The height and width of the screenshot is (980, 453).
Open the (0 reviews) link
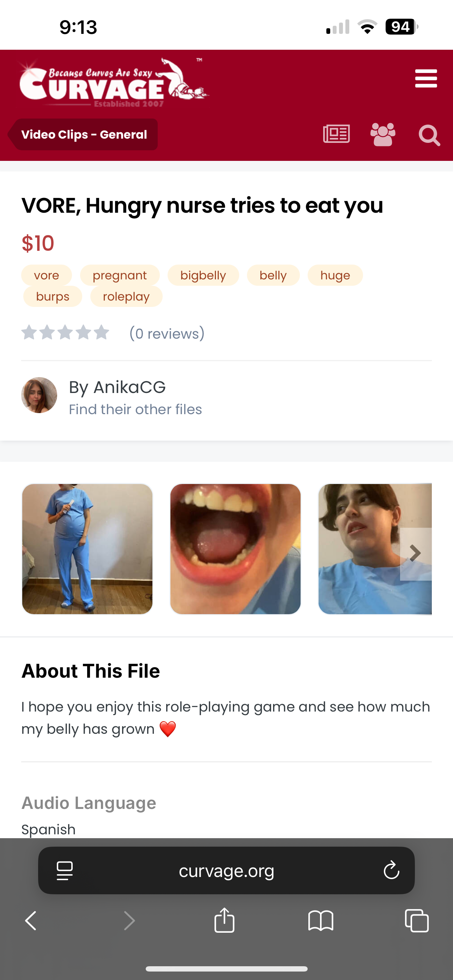[167, 334]
